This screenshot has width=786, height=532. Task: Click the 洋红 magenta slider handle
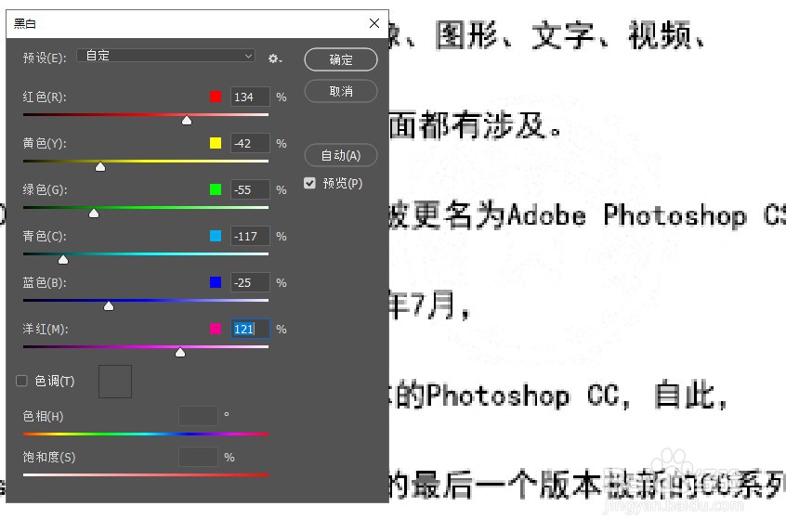pos(180,352)
